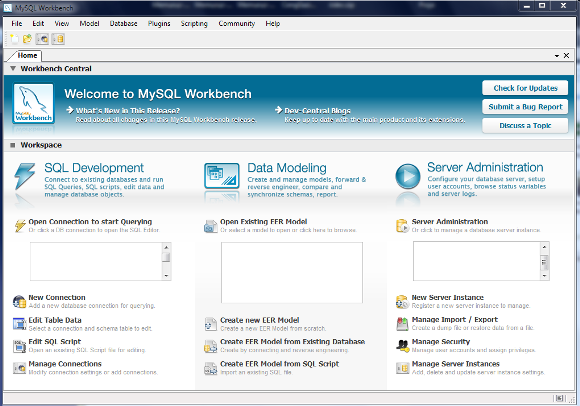Click the Data Modeling diagram icon
580x406 pixels.
point(222,176)
